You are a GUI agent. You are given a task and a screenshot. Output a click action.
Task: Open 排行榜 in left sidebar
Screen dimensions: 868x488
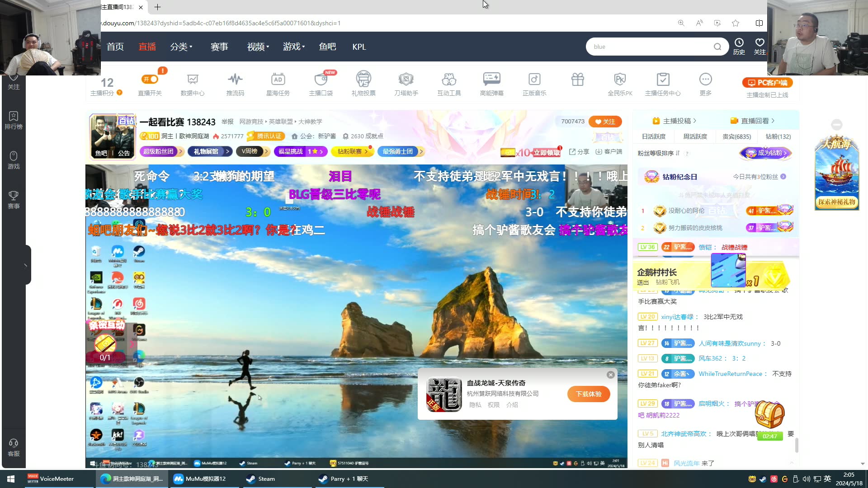pos(14,120)
